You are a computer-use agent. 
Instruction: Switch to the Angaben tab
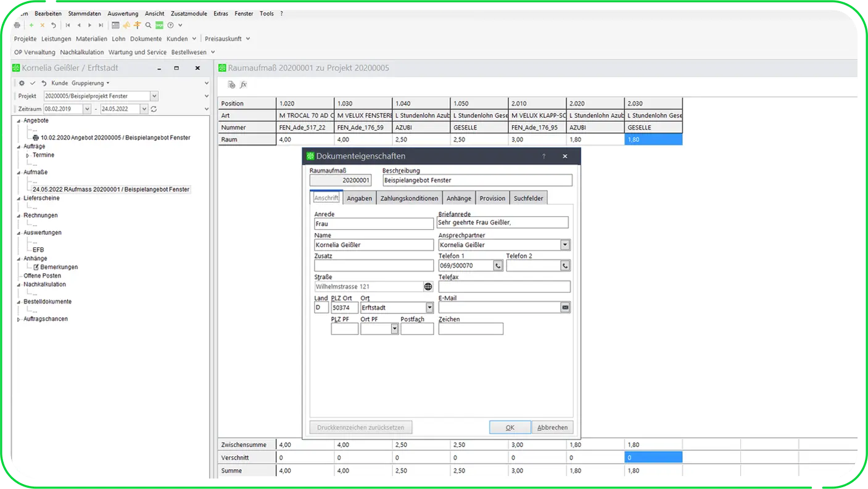tap(359, 198)
